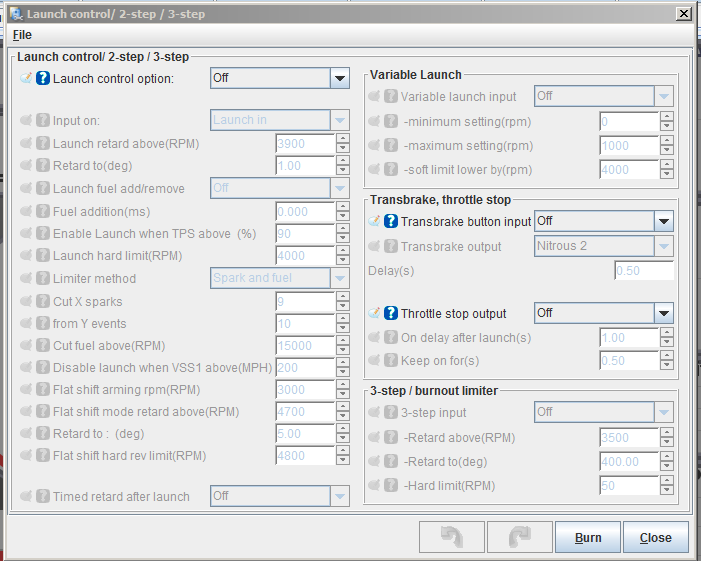This screenshot has width=701, height=561.
Task: Click help icon for Variable launch input
Action: tap(391, 96)
